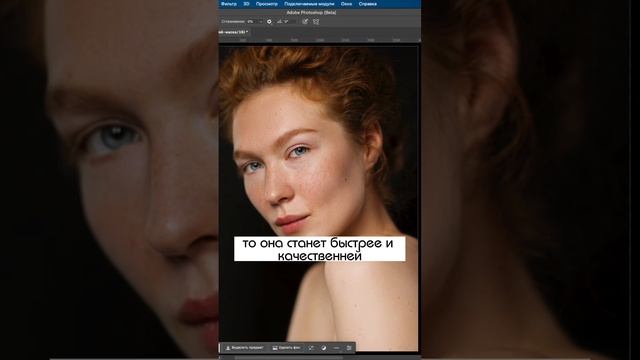Open symmetry paint options butterfly icon
The height and width of the screenshot is (360, 640).
[x=316, y=22]
